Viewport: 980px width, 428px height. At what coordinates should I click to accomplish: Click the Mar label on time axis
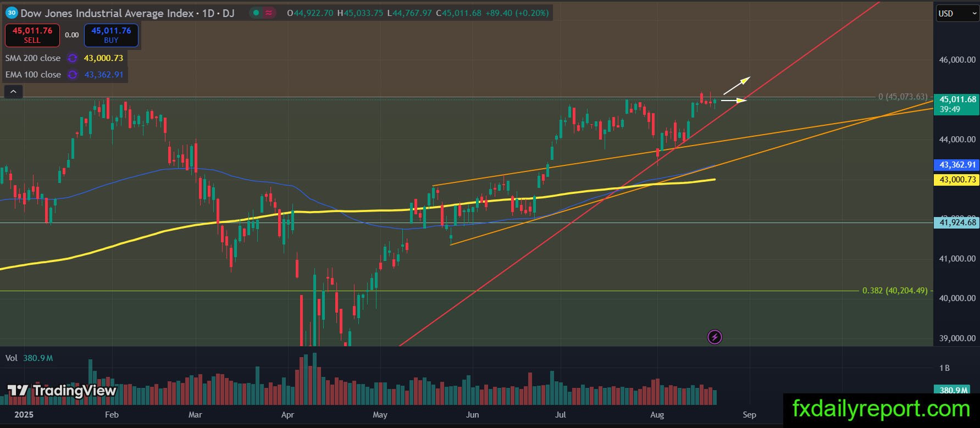click(x=195, y=415)
